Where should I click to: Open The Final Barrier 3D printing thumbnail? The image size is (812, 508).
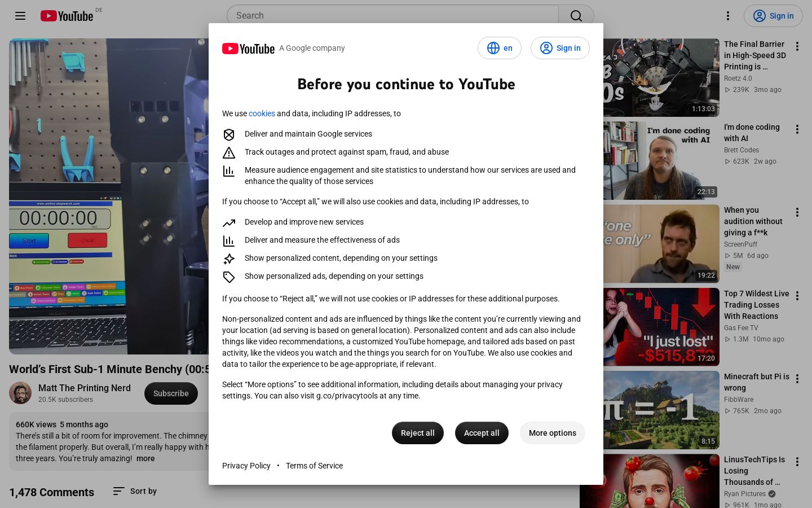click(661, 78)
